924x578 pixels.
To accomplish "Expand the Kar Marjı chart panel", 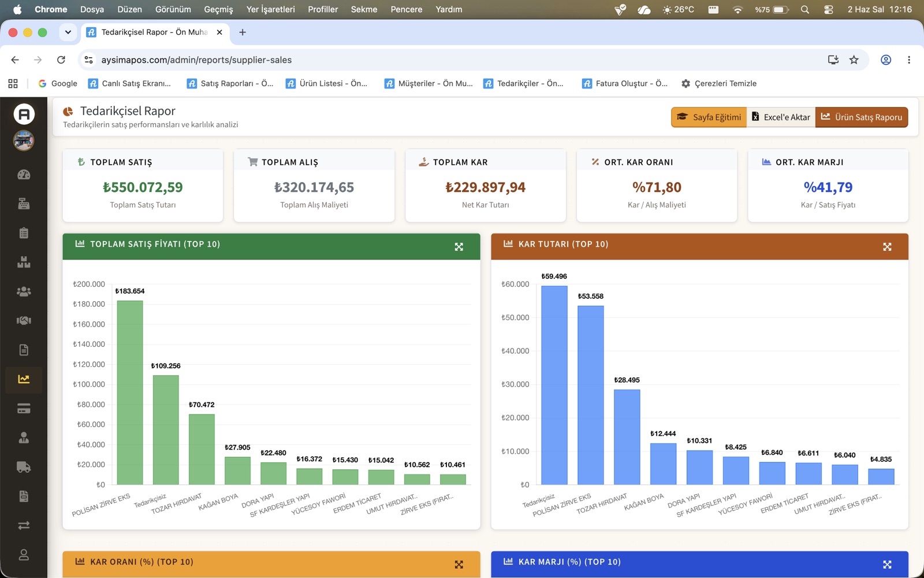I will point(888,564).
